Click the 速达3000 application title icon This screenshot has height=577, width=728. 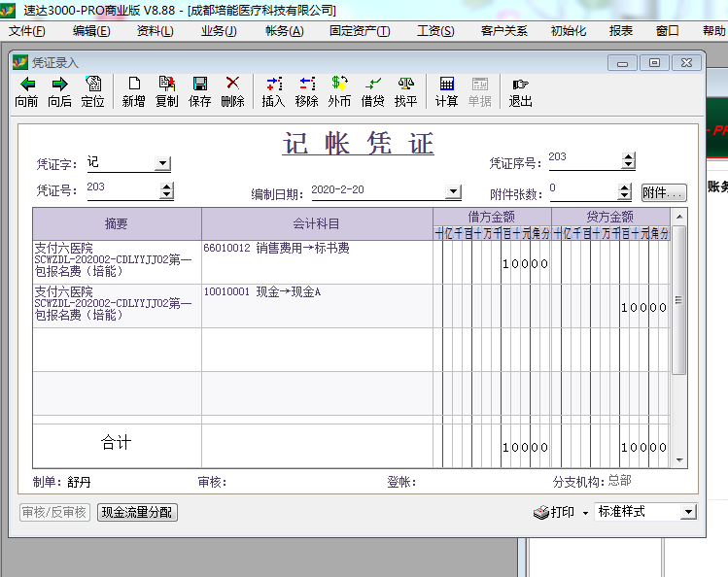point(7,10)
